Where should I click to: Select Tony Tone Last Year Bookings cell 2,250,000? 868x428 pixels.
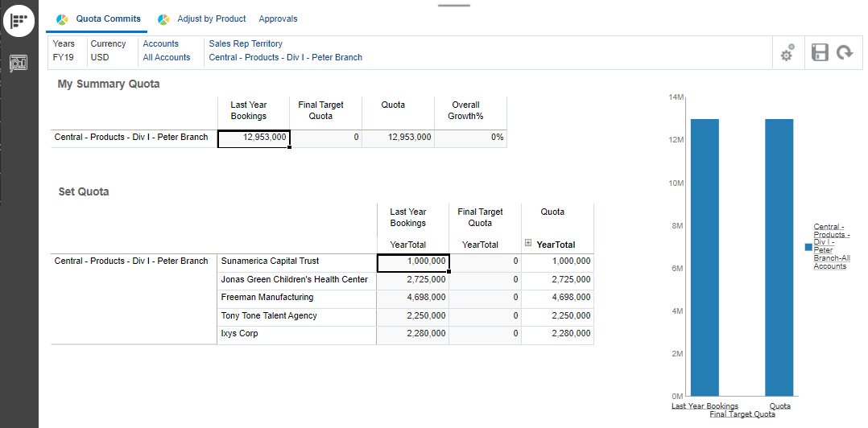click(x=413, y=318)
